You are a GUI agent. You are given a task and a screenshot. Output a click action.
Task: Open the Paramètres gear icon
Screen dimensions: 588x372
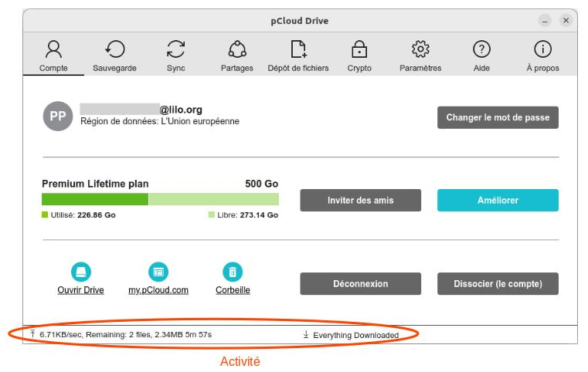420,49
